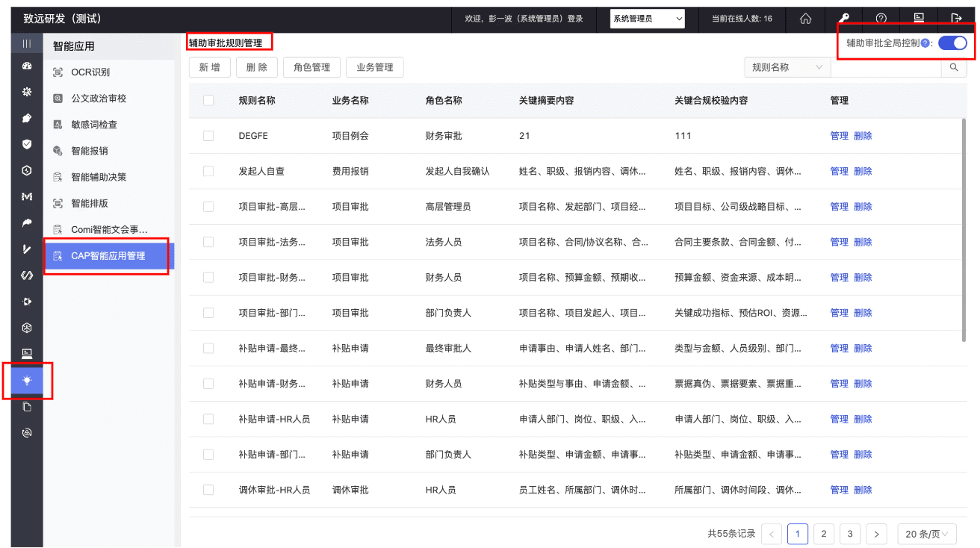Click the 高层管理员 role name cell
Image resolution: width=980 pixels, height=548 pixels.
point(448,207)
